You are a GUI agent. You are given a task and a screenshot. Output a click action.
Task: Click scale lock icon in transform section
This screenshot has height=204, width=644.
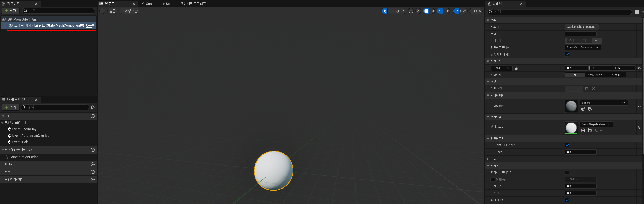click(x=516, y=68)
